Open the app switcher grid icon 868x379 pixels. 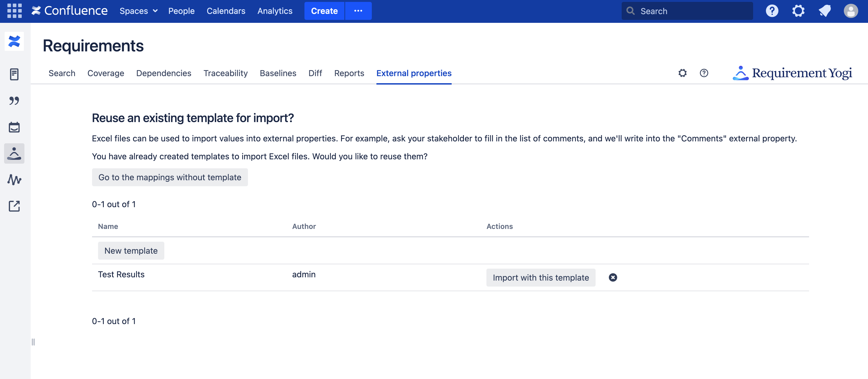click(x=14, y=11)
